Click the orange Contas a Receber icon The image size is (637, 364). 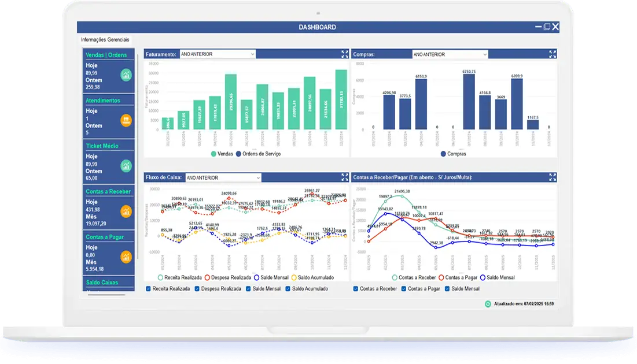click(126, 211)
